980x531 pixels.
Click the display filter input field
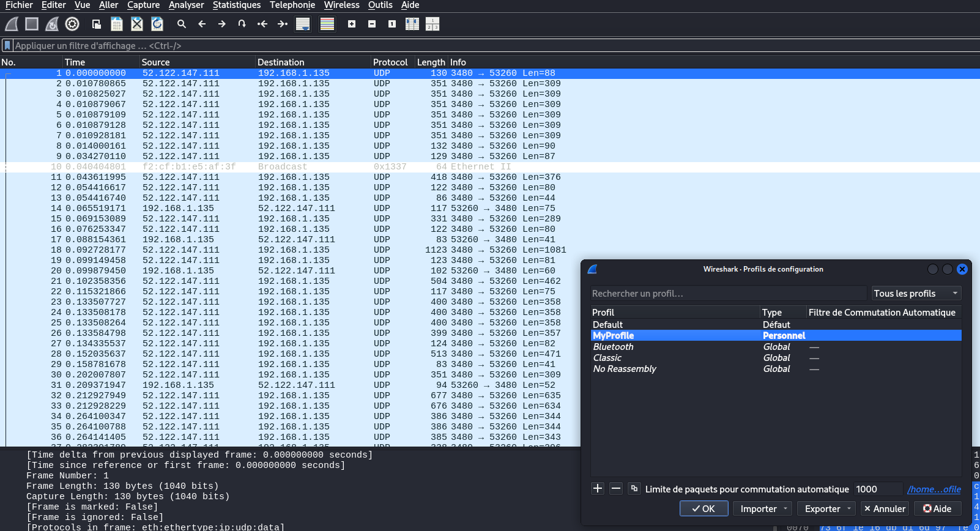[x=496, y=45]
